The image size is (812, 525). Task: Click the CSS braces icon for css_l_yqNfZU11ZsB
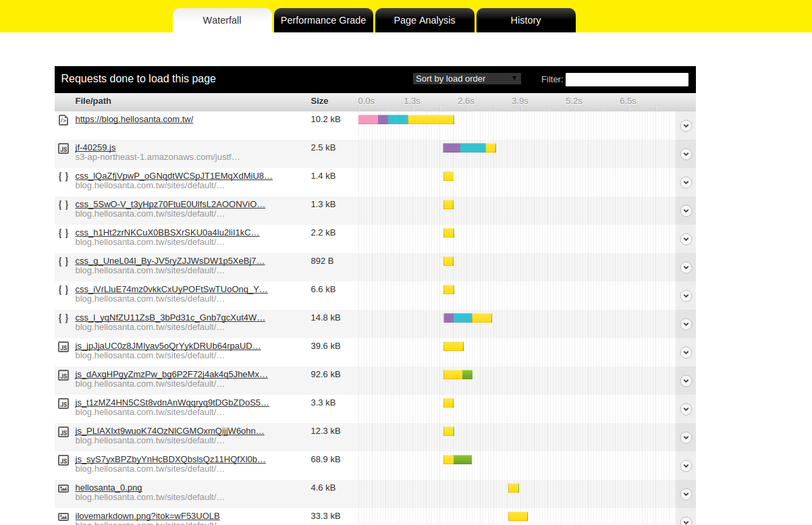tap(63, 319)
